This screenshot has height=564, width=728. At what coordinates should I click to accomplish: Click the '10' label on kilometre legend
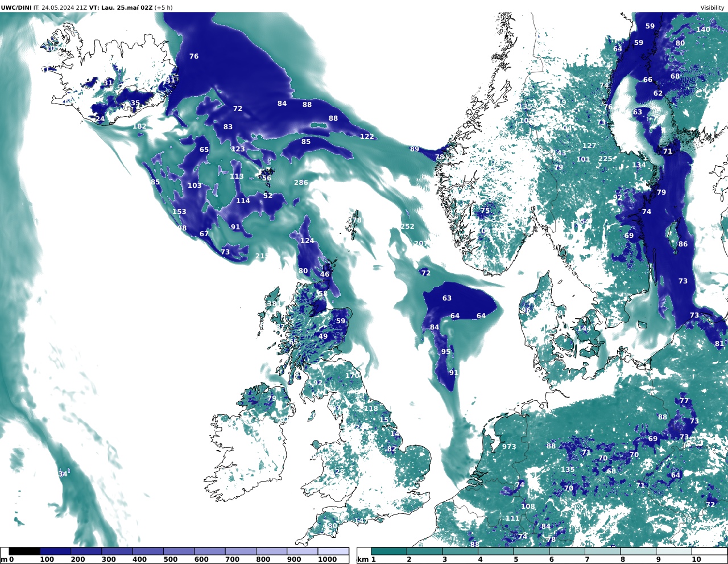[696, 559]
